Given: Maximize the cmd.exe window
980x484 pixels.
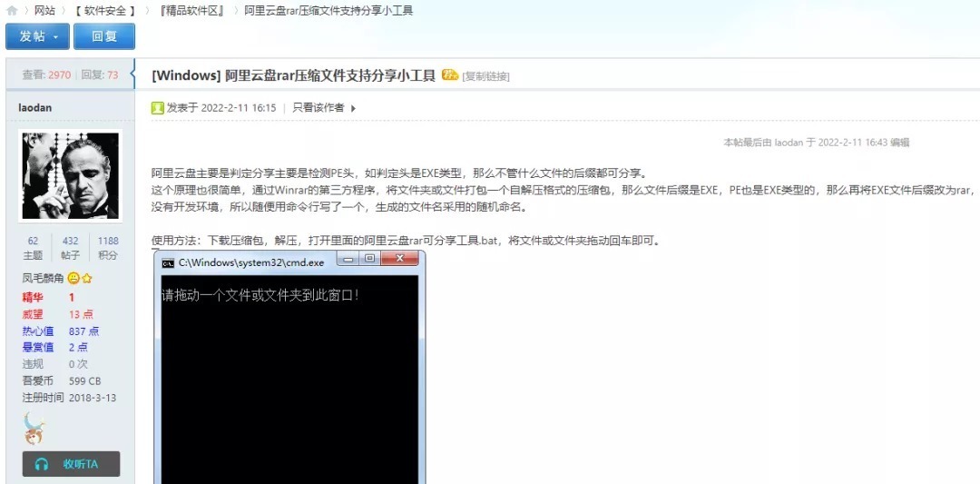Looking at the screenshot, I should [x=370, y=258].
